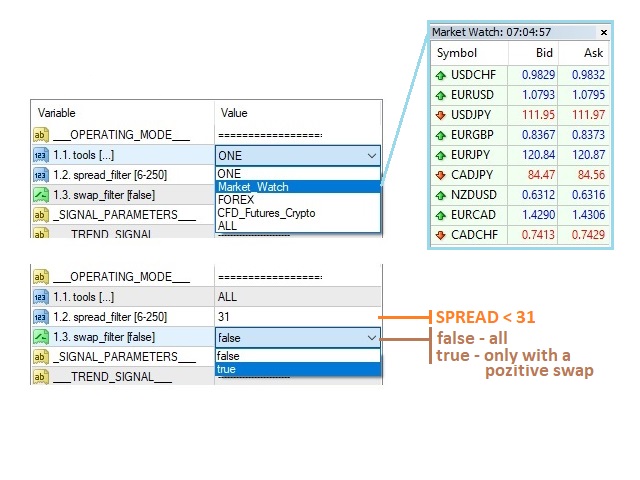
Task: Choose CFD_Futures_Crypto from the tools list
Action: pyautogui.click(x=298, y=213)
